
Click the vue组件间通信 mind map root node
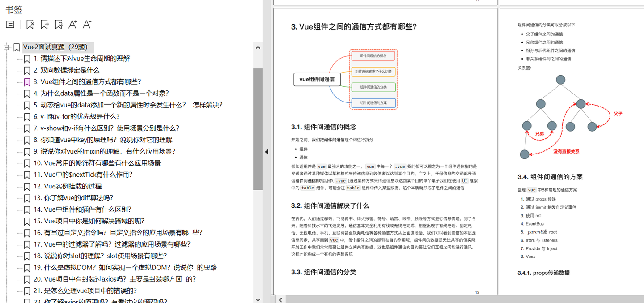317,79
